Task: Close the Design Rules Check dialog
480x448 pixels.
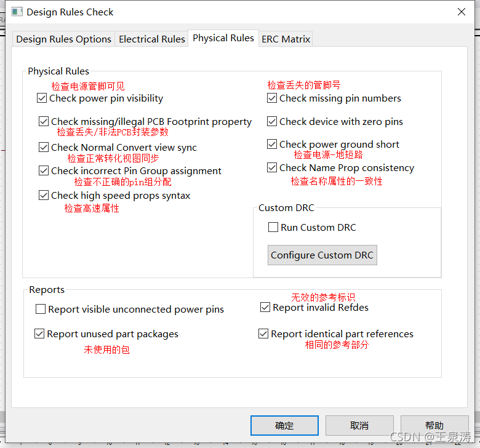Action: [x=461, y=12]
